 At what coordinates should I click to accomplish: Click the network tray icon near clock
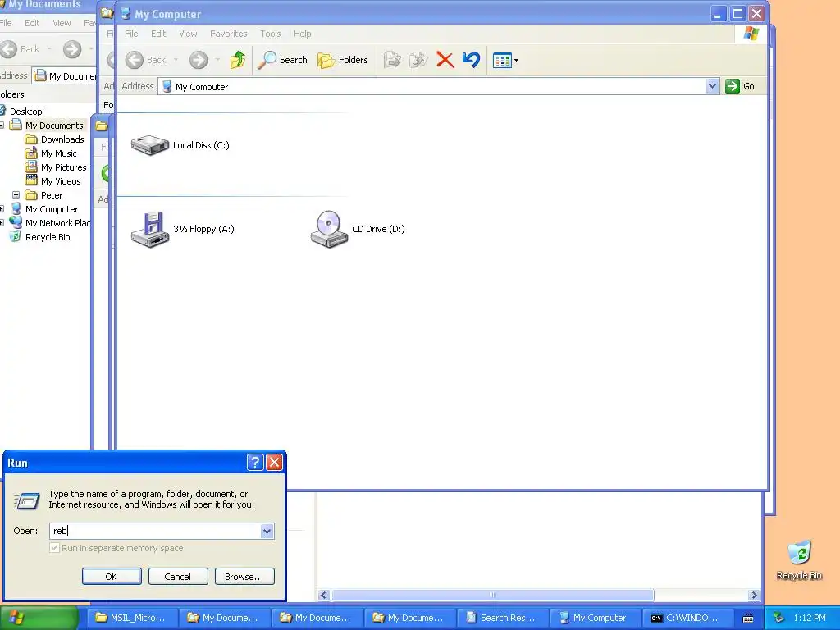pos(779,618)
